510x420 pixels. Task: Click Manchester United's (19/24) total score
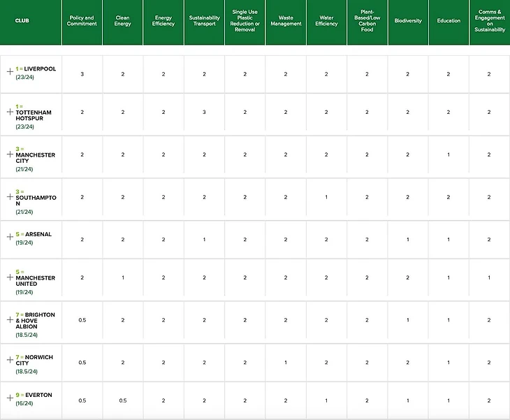(x=24, y=292)
